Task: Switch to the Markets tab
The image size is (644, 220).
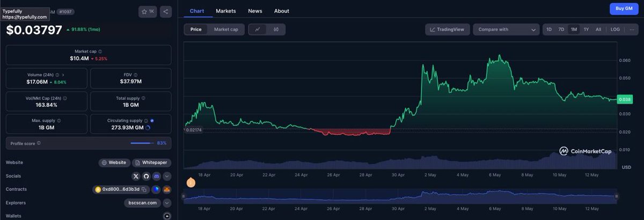Action: [x=226, y=11]
